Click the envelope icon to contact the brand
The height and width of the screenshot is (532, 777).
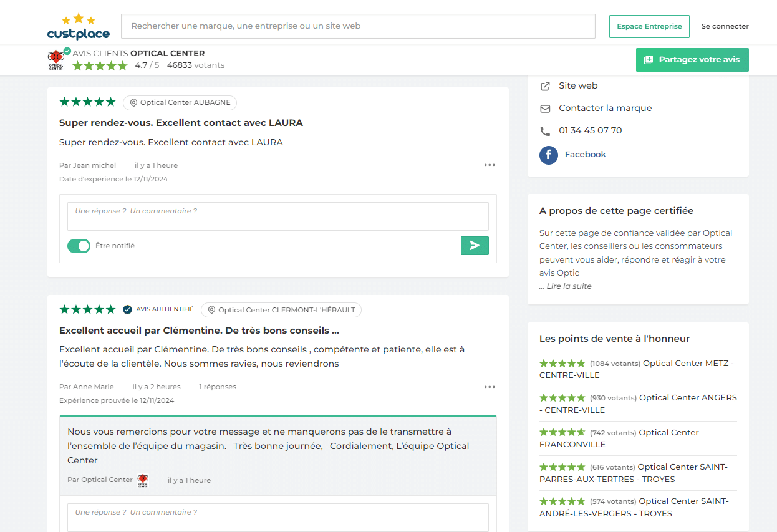pos(545,108)
